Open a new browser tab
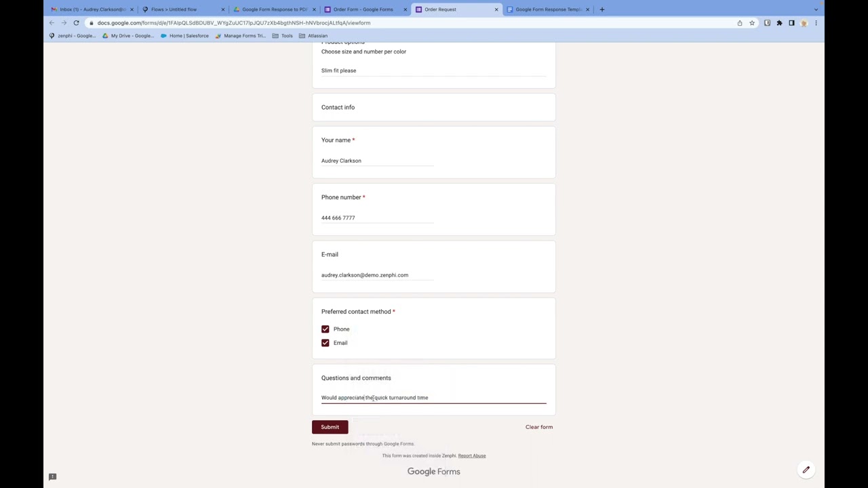This screenshot has width=868, height=488. (601, 9)
